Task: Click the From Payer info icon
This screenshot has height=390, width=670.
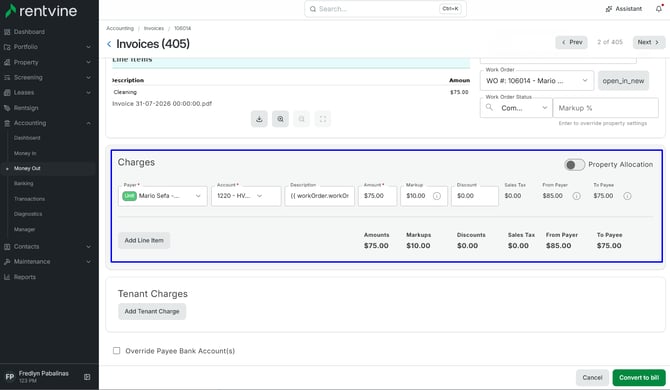Action: pyautogui.click(x=576, y=196)
